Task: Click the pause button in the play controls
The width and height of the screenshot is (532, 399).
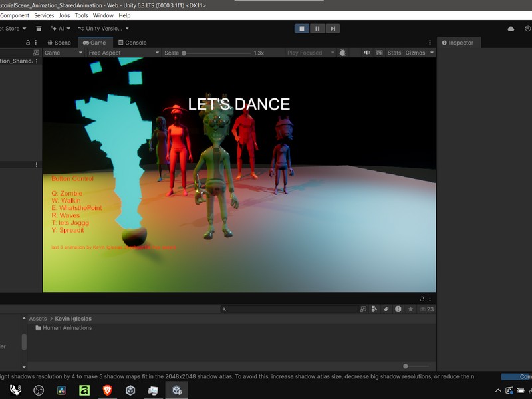Action: point(317,28)
